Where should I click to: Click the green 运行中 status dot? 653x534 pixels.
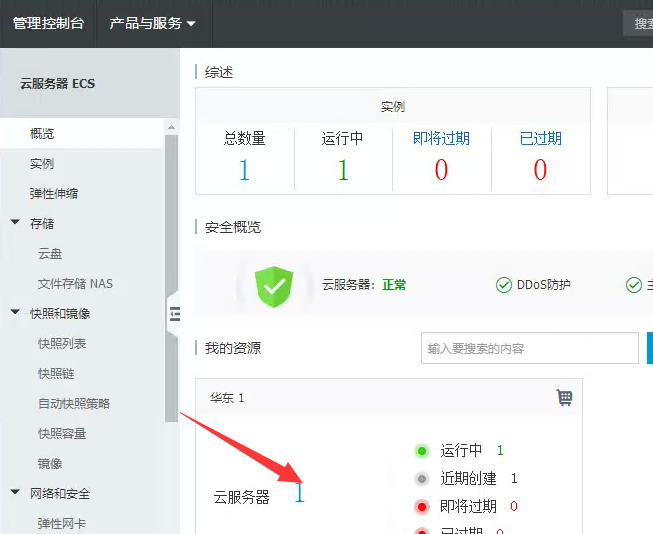point(421,451)
